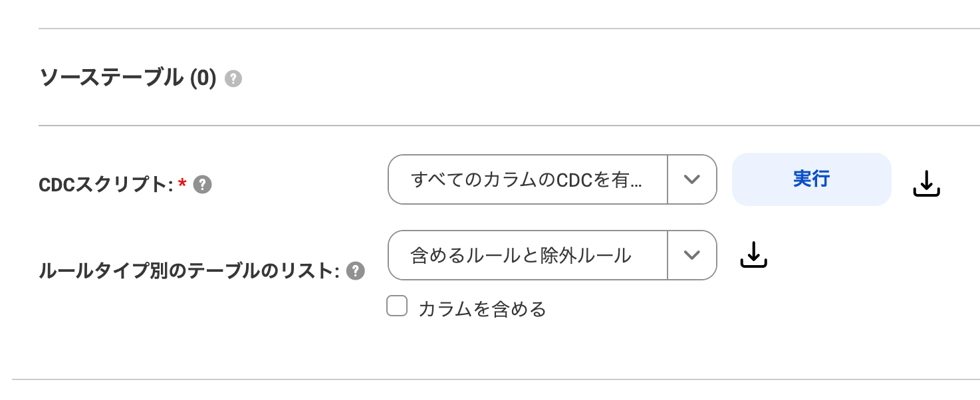Click the ルールタイプ別のテーブルのリスト label
The image size is (980, 400).
pos(190,271)
